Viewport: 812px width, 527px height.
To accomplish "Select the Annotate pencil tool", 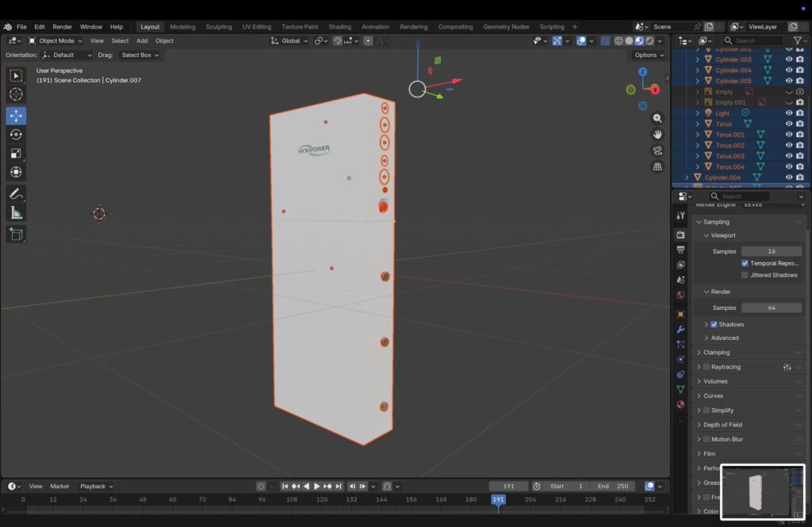I will [x=16, y=193].
